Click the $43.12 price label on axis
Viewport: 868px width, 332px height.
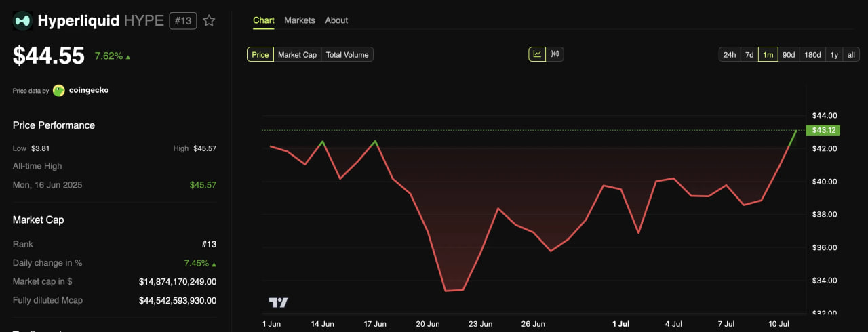coord(821,130)
